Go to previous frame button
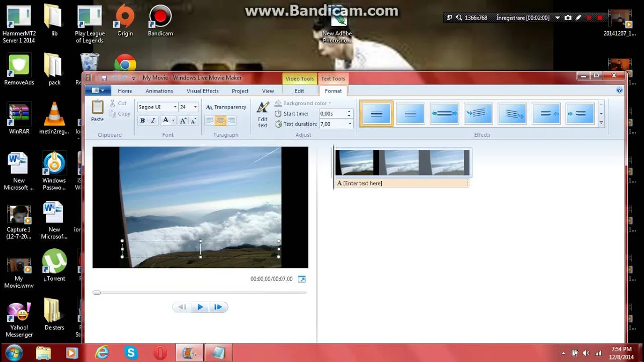Screen dimensions: 644x362 182,307
